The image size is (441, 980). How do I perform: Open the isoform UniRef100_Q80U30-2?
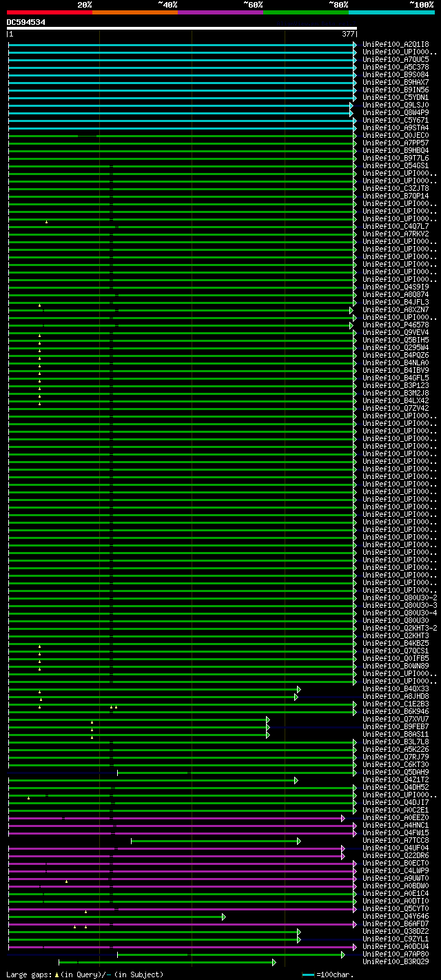400,598
